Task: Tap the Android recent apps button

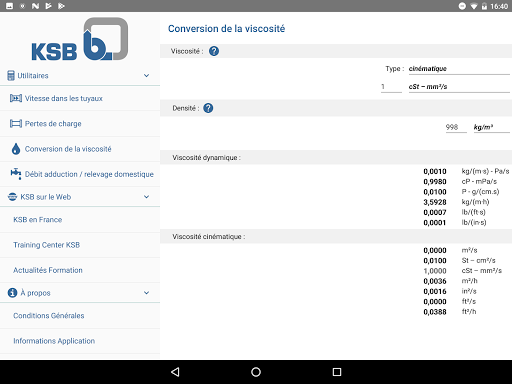Action: pyautogui.click(x=337, y=372)
